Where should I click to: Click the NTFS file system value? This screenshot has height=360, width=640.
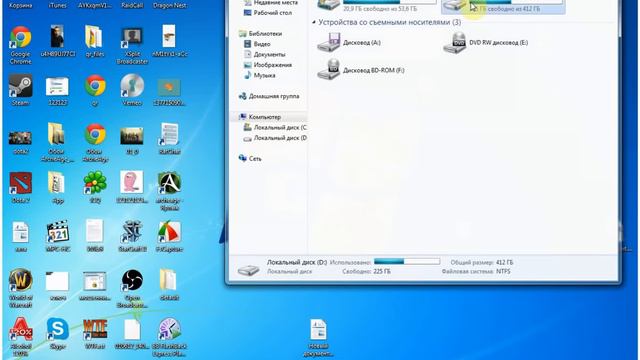tap(503, 271)
